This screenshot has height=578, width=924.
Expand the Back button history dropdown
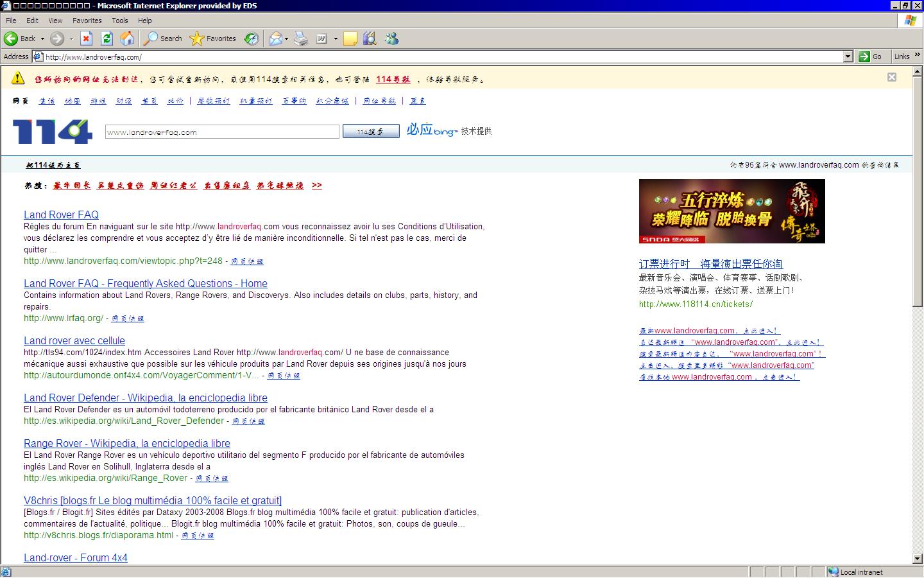[42, 39]
